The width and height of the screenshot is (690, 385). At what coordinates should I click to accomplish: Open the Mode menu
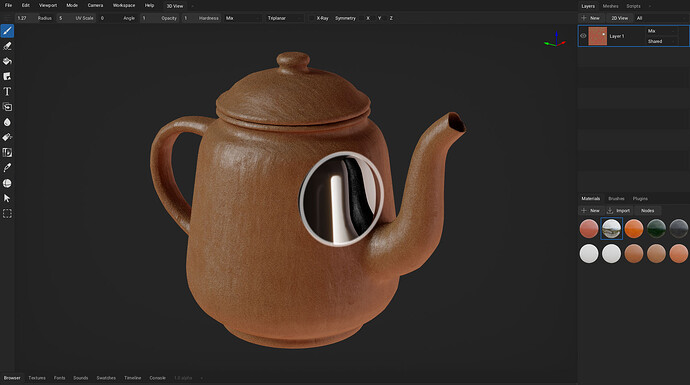click(x=72, y=5)
